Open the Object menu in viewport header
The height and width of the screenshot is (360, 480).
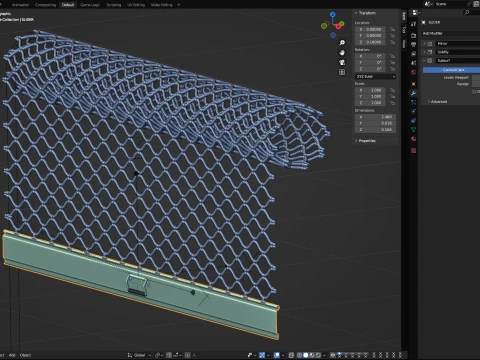[x=25, y=355]
